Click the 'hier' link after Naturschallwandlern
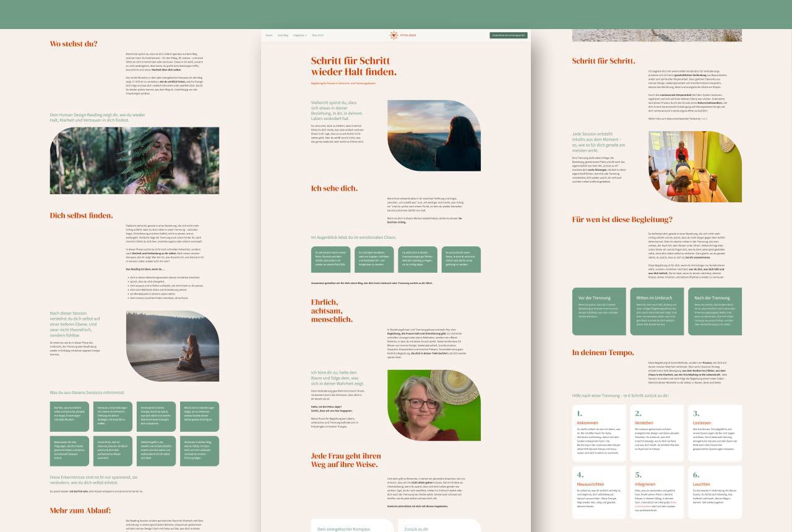The image size is (792, 532). click(x=704, y=118)
